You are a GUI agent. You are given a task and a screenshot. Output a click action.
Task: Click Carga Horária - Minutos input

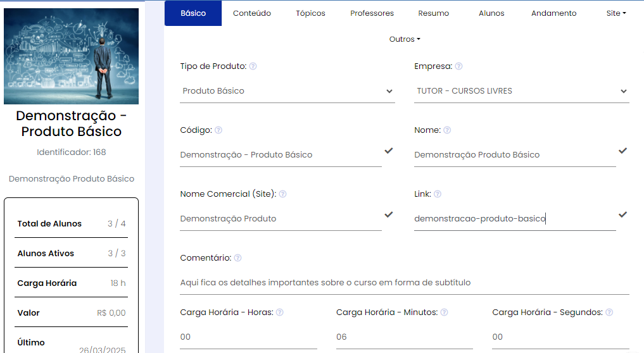point(405,337)
